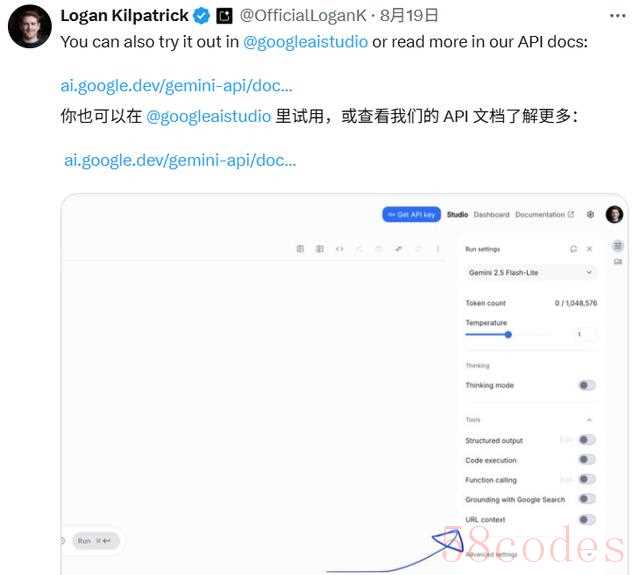Screen dimensions: 640x575
Task: Expand the Advanced settings section
Action: click(531, 554)
